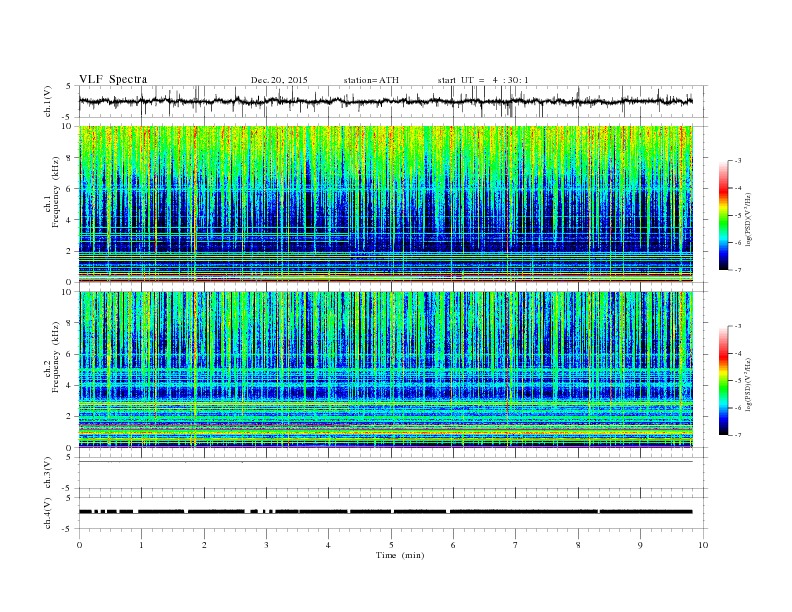
Task: Click the "-7" tick on ch.1 colorbar
Action: 738,270
